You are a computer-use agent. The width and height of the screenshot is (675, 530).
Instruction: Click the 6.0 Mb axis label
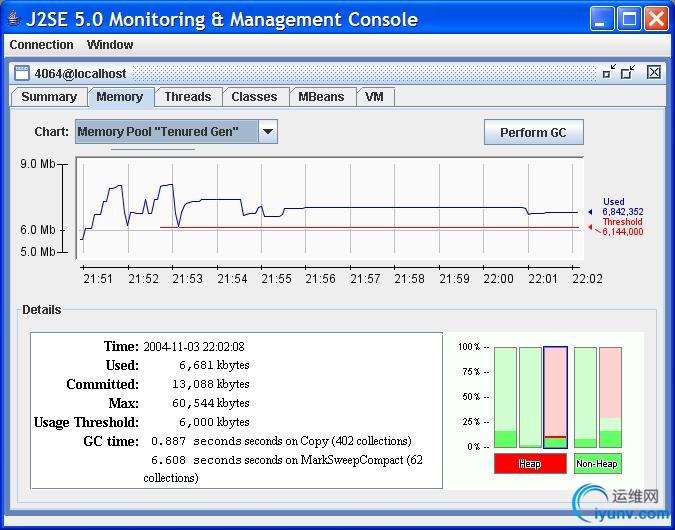click(38, 230)
